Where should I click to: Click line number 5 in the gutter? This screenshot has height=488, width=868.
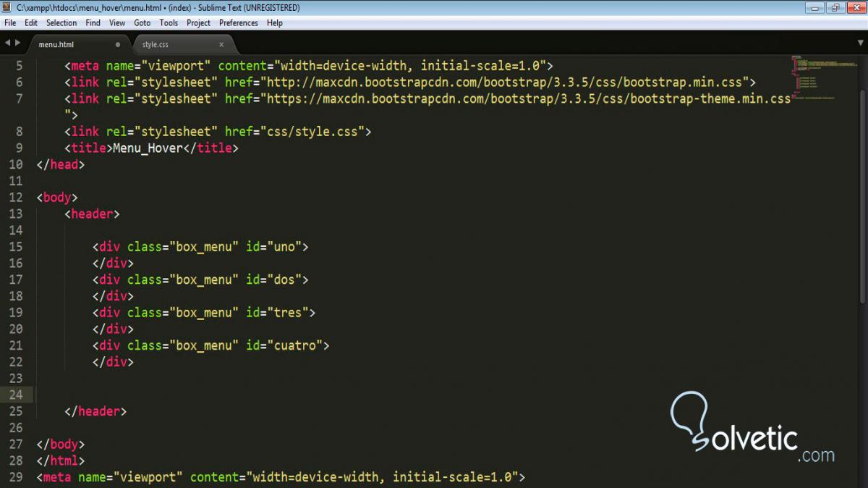coord(19,66)
